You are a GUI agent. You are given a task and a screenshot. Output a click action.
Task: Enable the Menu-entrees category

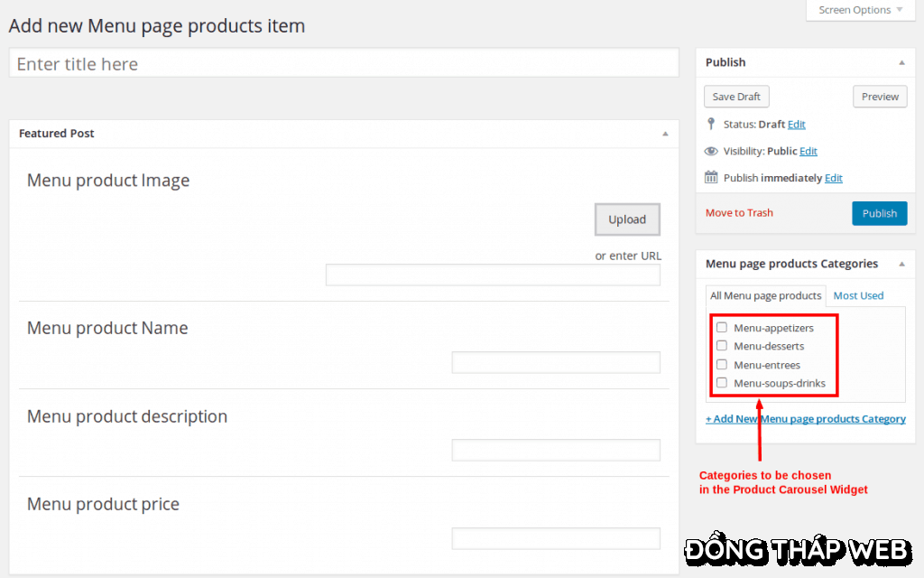tap(722, 365)
